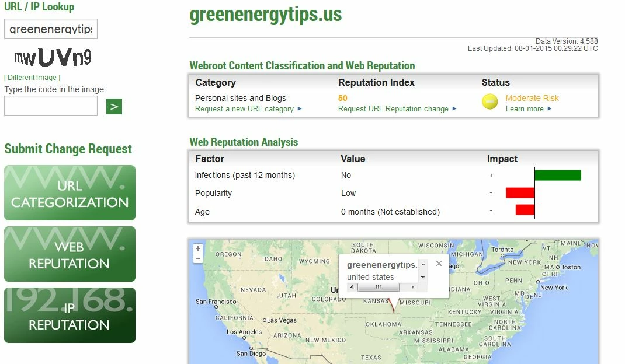
Task: Click the yellow Moderate Risk status icon
Action: pos(490,101)
